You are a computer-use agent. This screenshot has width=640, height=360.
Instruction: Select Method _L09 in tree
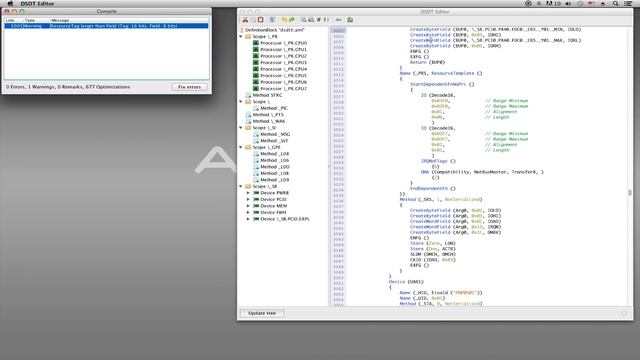click(275, 180)
